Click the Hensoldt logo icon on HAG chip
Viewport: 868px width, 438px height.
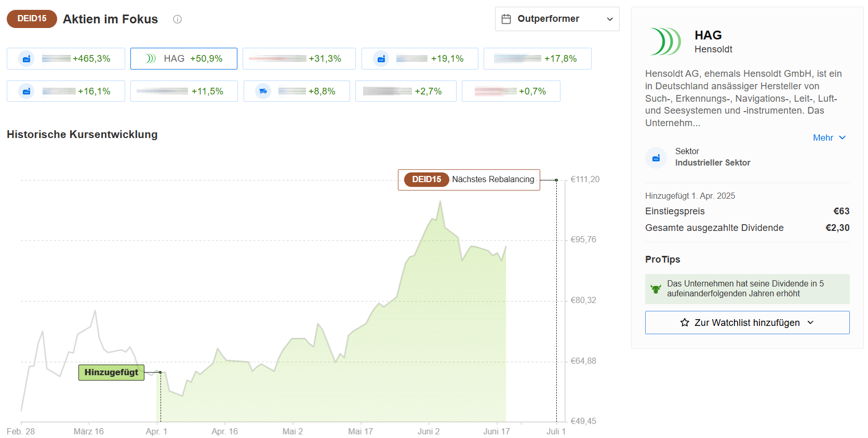[151, 59]
